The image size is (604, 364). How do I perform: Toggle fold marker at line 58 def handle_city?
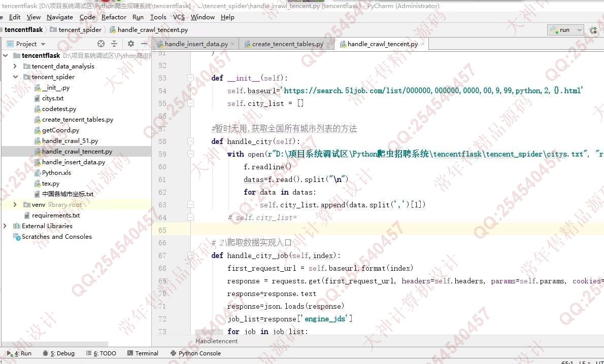pyautogui.click(x=190, y=141)
